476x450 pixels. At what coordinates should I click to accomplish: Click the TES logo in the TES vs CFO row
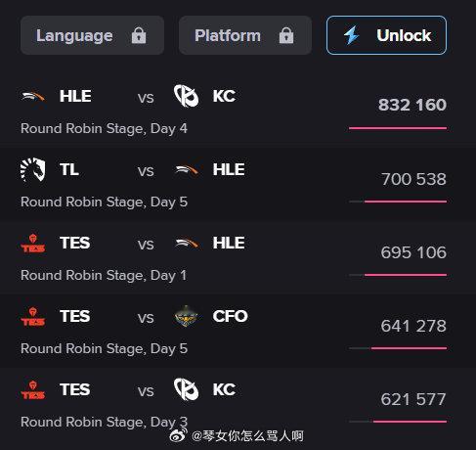[33, 317]
